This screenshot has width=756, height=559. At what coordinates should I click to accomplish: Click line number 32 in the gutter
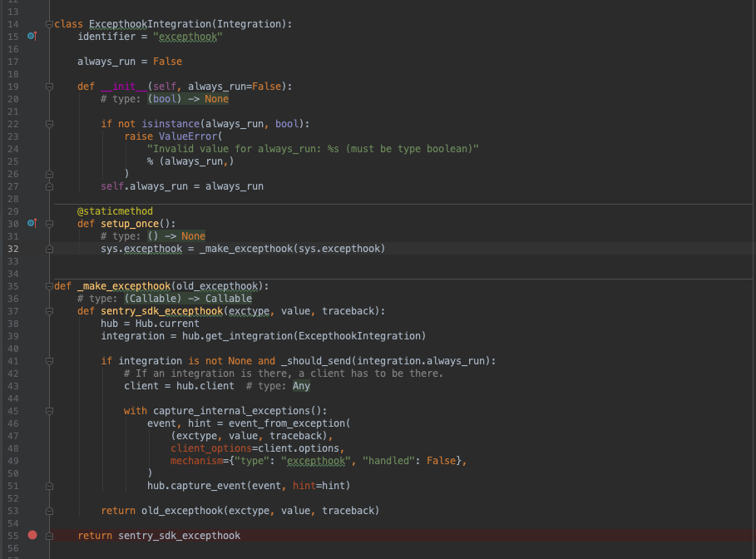pos(13,249)
